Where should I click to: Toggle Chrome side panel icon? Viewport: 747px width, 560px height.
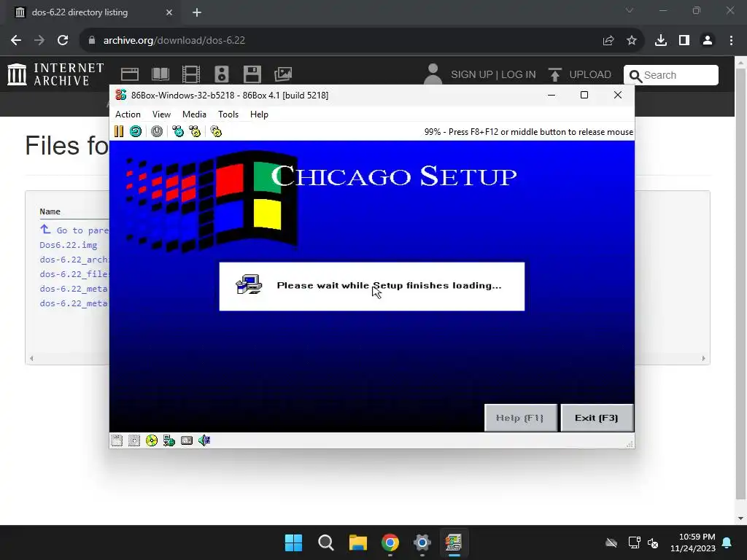(684, 41)
